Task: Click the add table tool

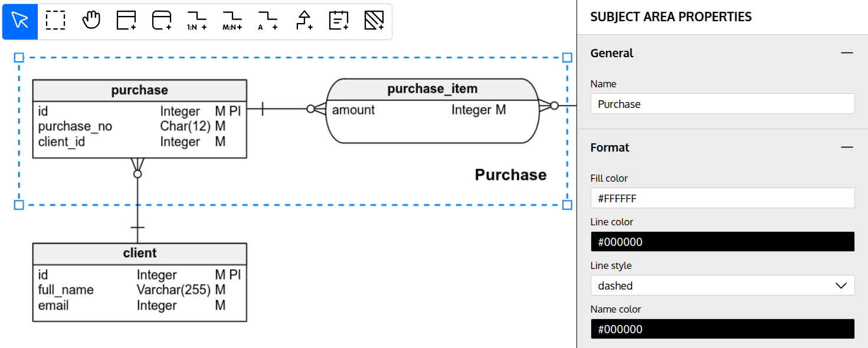Action: pos(126,21)
